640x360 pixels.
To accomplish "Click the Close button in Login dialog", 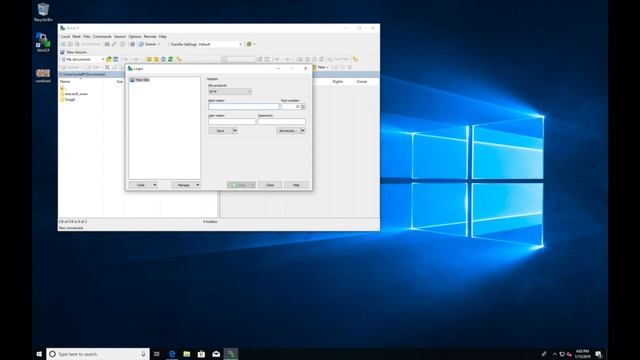I will pos(270,185).
